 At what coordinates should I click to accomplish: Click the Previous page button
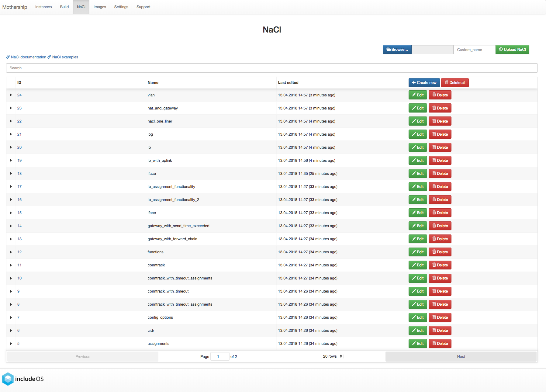[83, 356]
